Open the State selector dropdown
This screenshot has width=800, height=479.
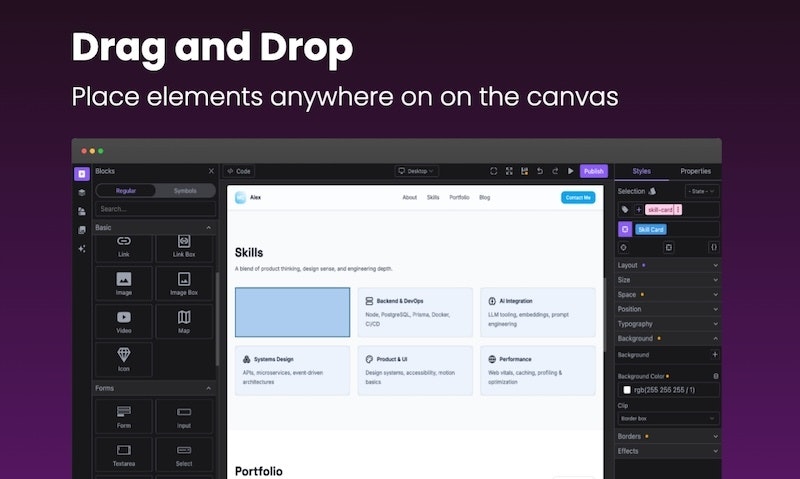click(701, 191)
